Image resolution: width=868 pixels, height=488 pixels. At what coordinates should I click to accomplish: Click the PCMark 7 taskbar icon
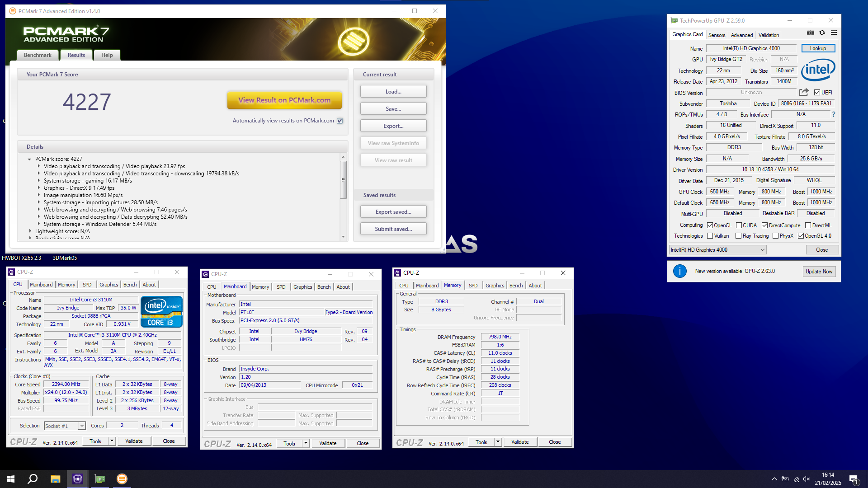[x=122, y=479]
